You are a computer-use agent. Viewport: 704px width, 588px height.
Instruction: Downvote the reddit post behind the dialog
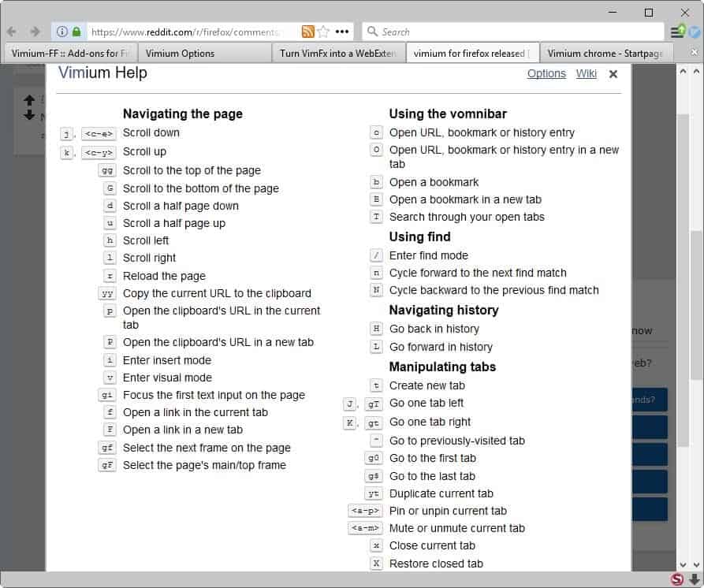click(x=29, y=115)
